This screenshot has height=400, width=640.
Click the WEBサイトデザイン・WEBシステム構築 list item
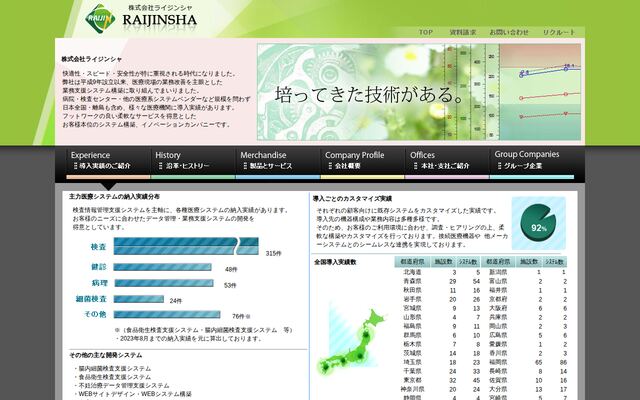[135, 394]
